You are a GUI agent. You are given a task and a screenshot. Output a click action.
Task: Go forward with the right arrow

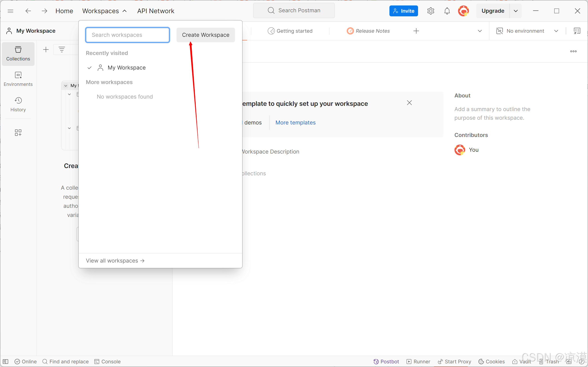click(44, 11)
